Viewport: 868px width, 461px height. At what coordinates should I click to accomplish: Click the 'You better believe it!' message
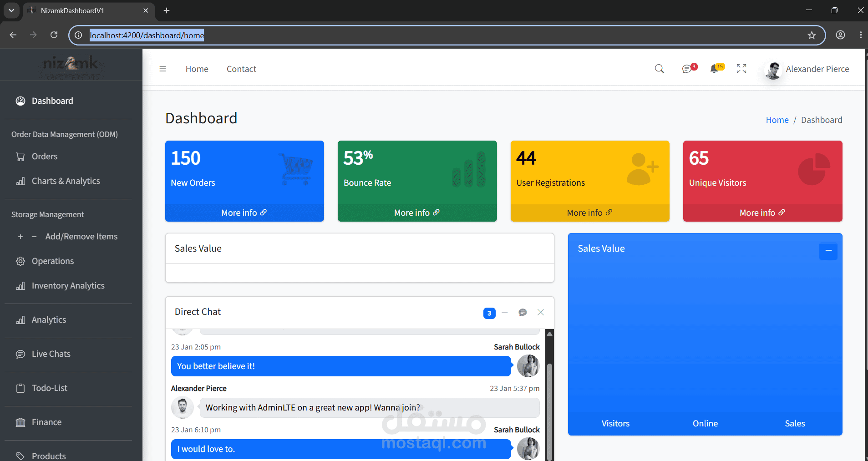(x=341, y=366)
